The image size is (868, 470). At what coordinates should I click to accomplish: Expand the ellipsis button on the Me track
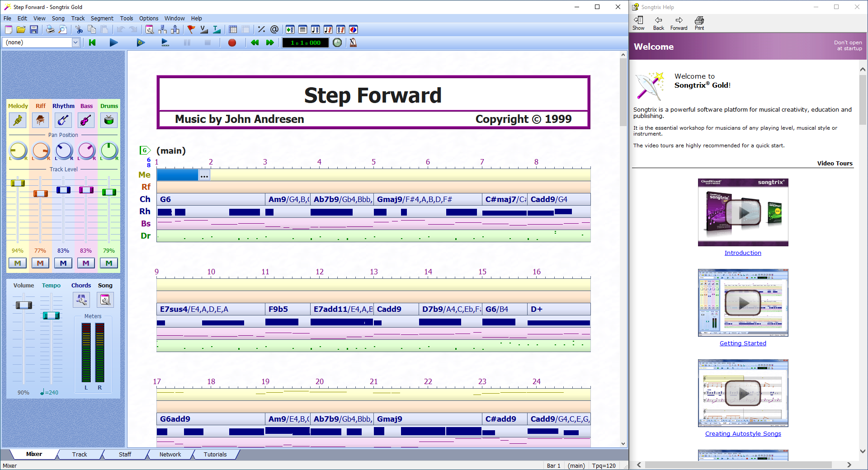click(204, 175)
